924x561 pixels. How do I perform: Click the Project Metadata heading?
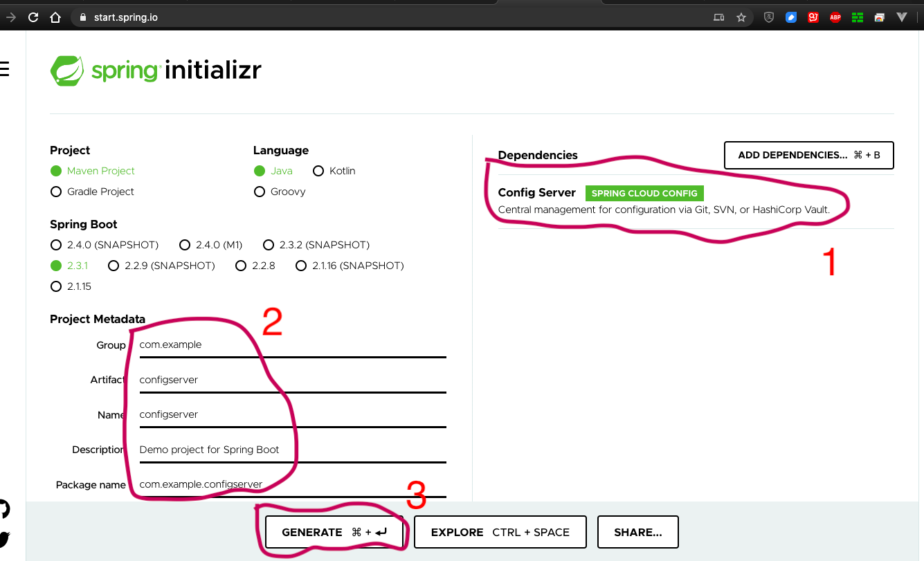coord(98,319)
